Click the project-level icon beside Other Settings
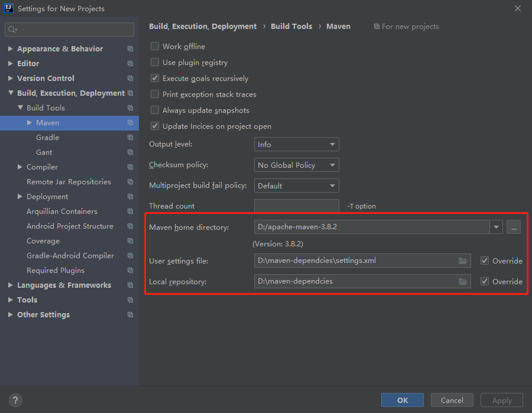Viewport: 532px width, 413px height. pos(130,315)
